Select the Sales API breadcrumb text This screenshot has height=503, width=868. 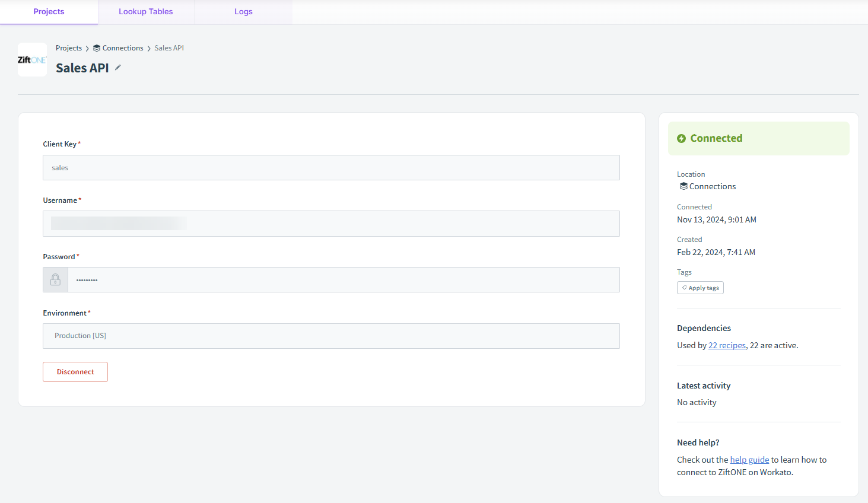169,48
